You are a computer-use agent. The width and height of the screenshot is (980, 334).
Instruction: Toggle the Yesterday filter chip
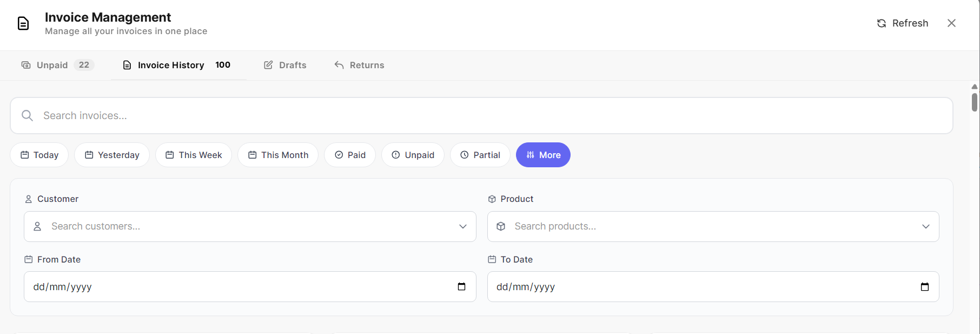click(x=112, y=155)
